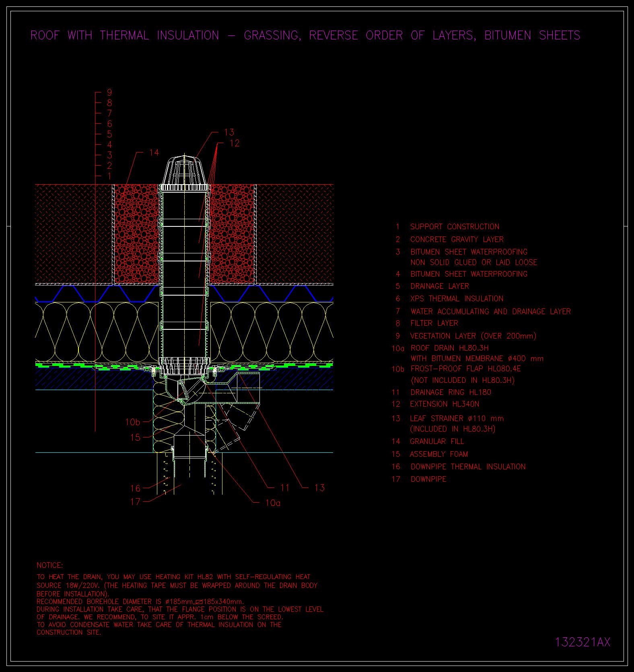
Task: Click callout label 17 below label 16
Action: click(x=136, y=502)
